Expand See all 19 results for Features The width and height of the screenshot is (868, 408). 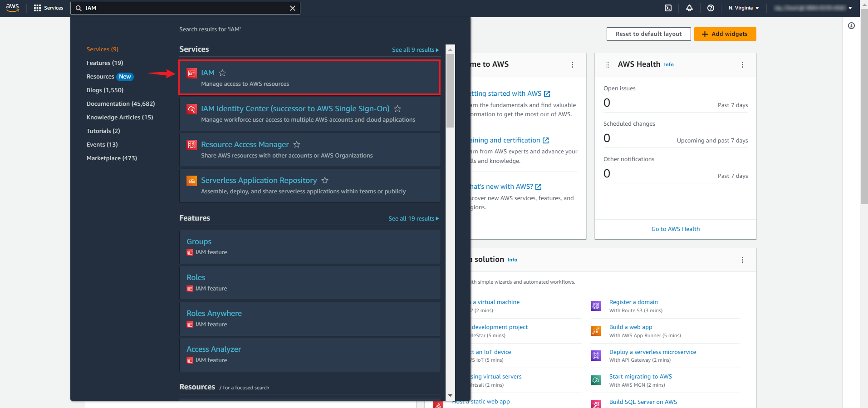click(413, 219)
